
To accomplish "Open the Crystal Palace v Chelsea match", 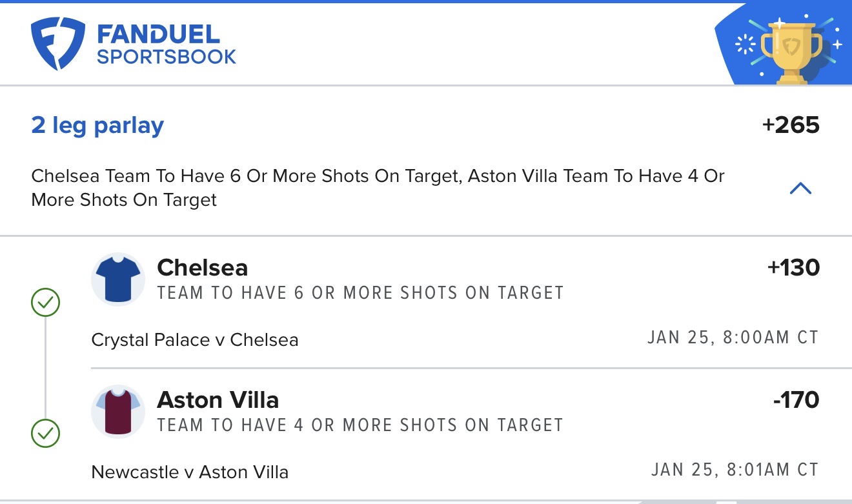I will [195, 340].
